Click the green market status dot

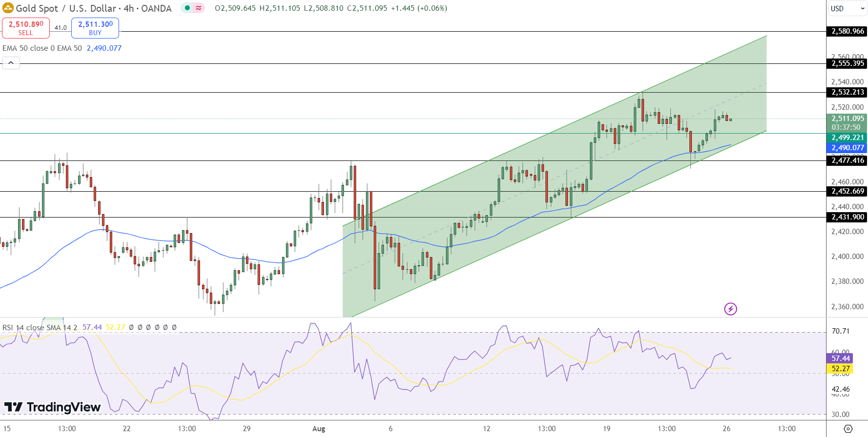pos(187,8)
